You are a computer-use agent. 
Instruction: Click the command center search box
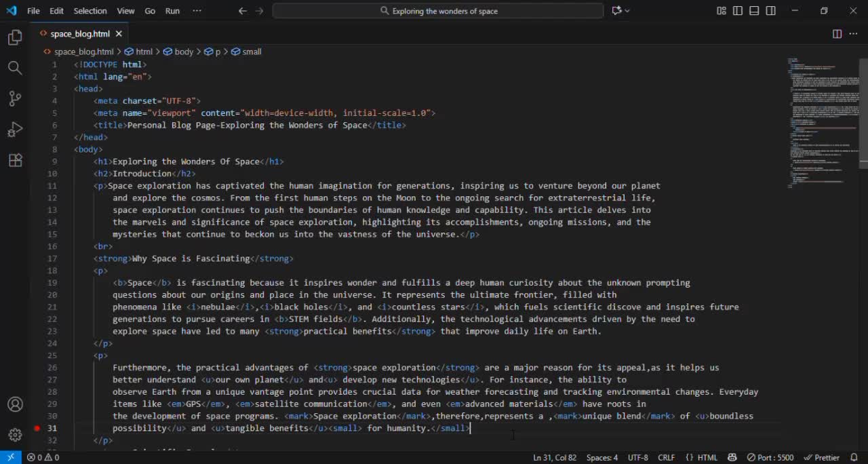[438, 11]
